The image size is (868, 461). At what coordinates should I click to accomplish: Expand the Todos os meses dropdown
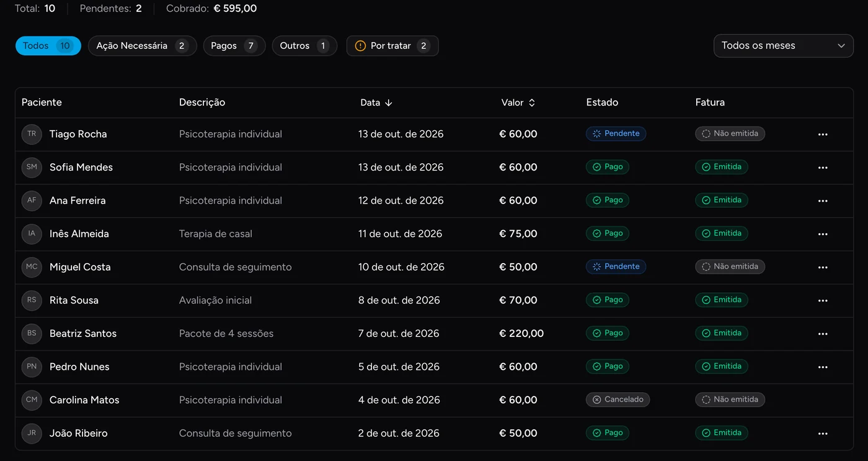coord(783,46)
